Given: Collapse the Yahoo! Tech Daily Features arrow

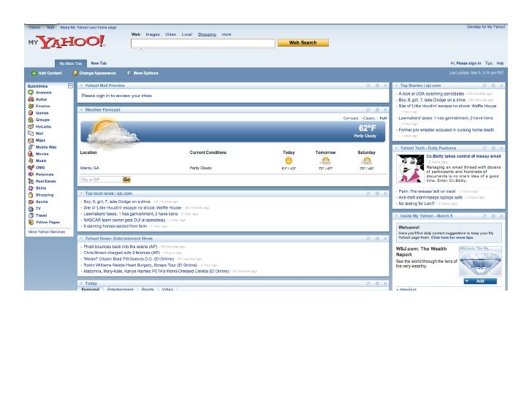Looking at the screenshot, I should pos(396,148).
